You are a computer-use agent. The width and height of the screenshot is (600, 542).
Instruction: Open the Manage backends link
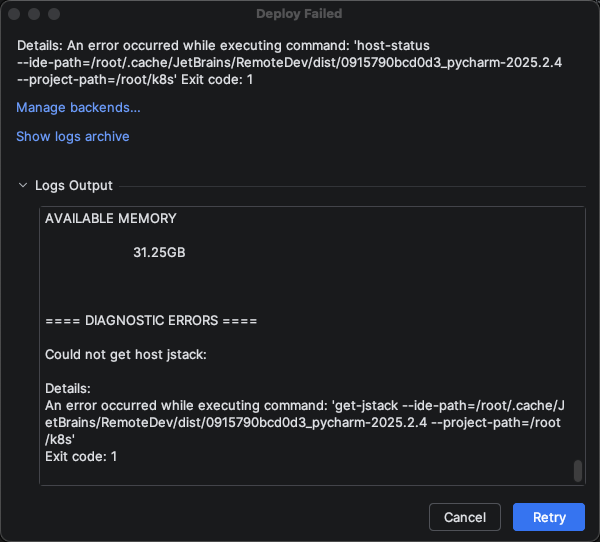78,107
